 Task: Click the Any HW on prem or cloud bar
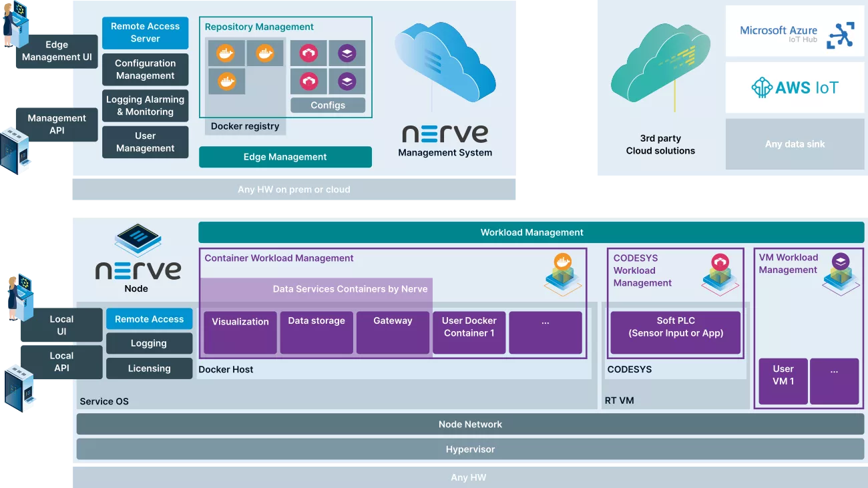294,190
